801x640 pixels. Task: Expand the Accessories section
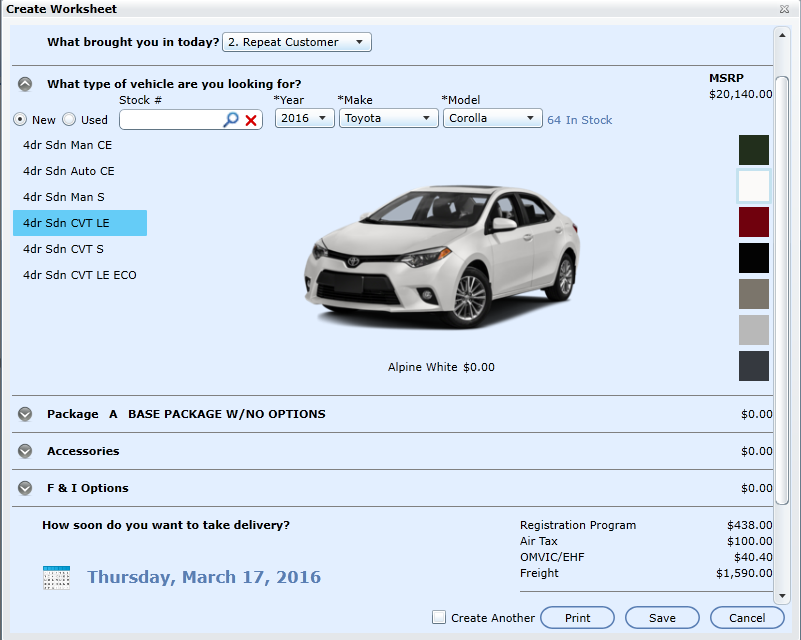[x=25, y=451]
